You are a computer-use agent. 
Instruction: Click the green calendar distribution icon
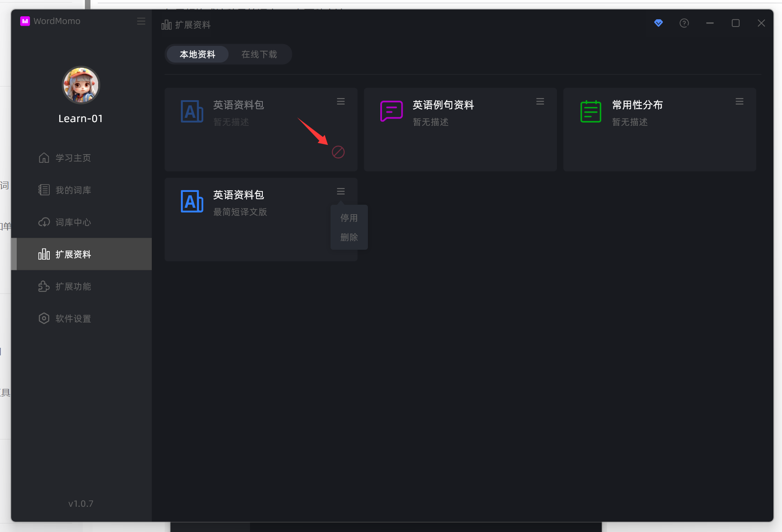[x=590, y=111]
